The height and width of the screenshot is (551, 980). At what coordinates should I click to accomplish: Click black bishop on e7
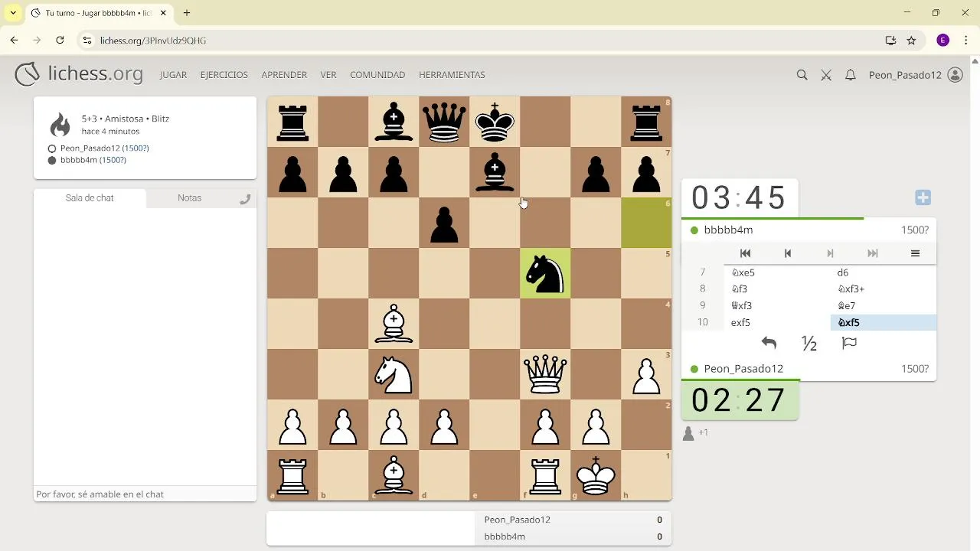pyautogui.click(x=495, y=172)
